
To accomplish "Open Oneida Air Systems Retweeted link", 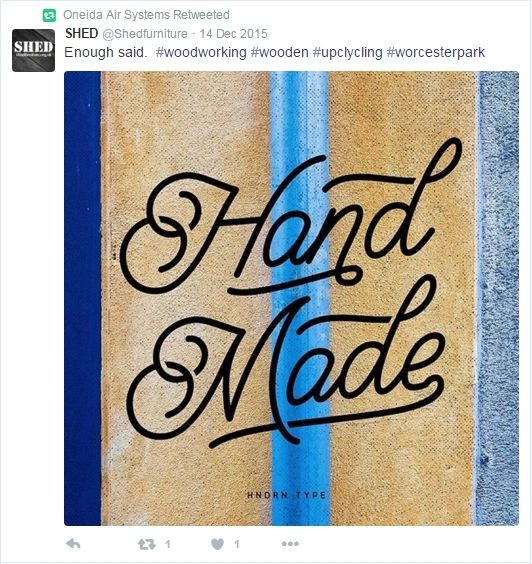I will (x=146, y=15).
